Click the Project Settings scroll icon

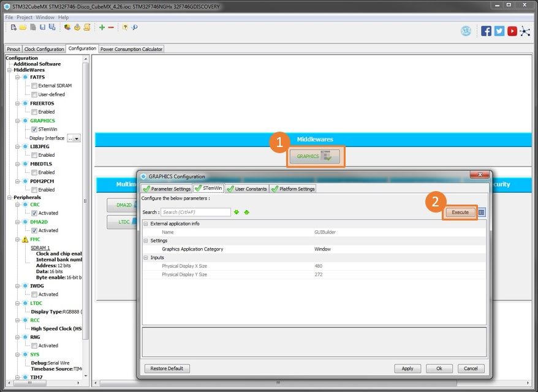87,28
